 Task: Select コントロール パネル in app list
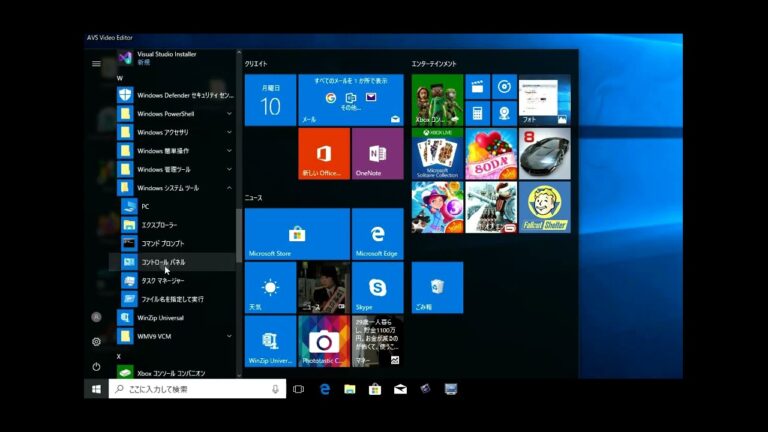(162, 262)
